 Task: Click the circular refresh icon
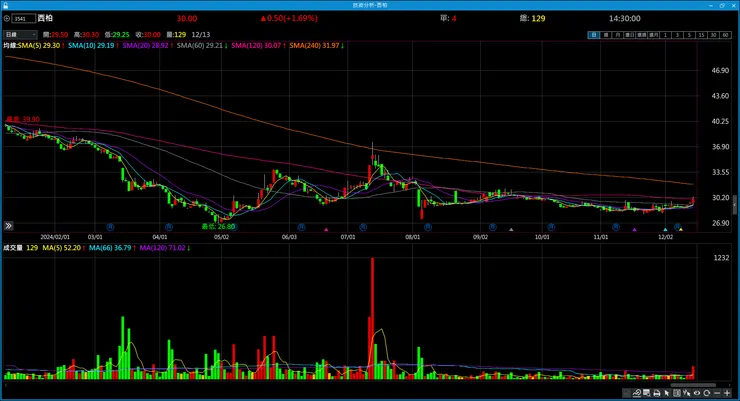point(706,393)
